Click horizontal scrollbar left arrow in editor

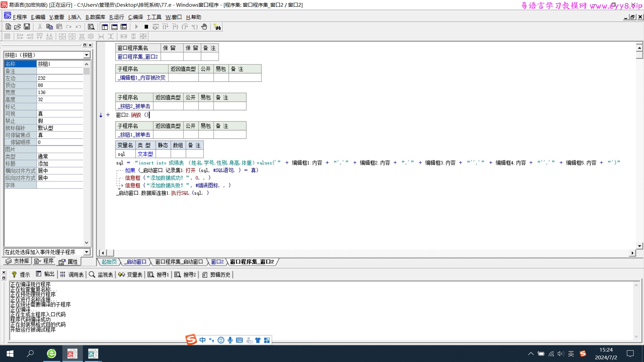coord(103,253)
